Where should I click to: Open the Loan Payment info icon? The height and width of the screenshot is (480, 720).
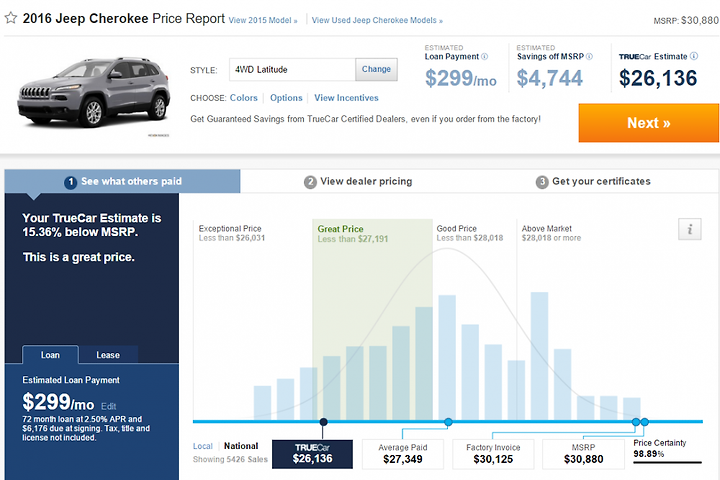[x=484, y=56]
